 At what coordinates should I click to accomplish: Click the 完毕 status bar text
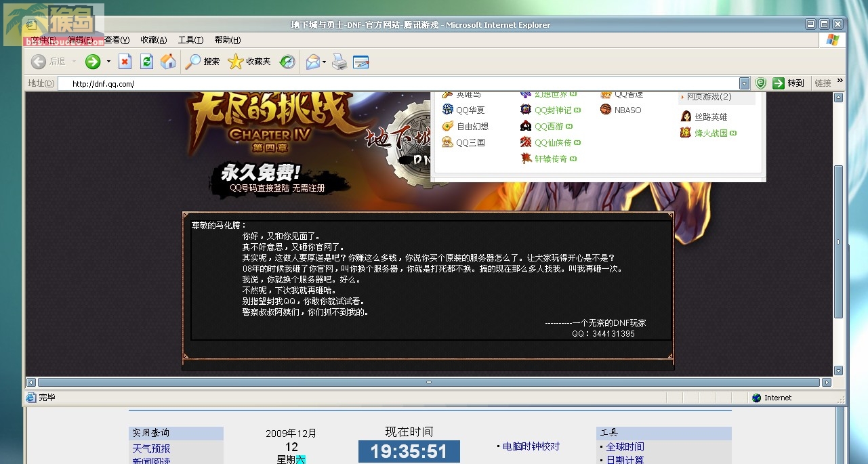point(47,398)
